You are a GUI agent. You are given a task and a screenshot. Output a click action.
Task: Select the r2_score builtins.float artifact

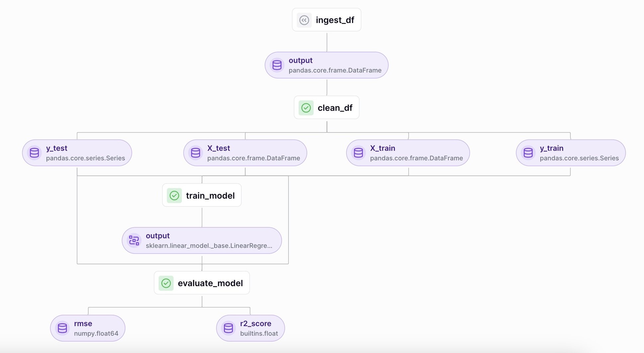coord(259,328)
